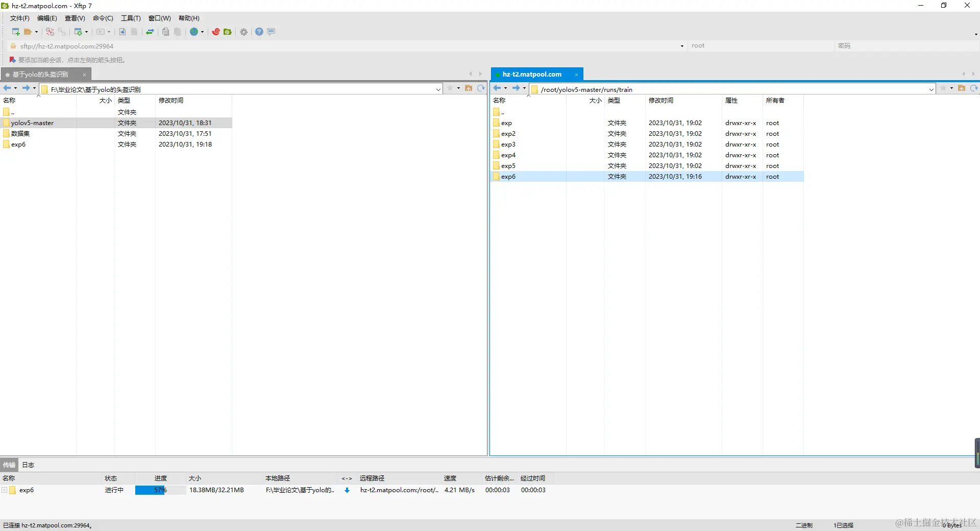980x531 pixels.
Task: Expand the session properties dropdown arrow
Action: (86, 32)
